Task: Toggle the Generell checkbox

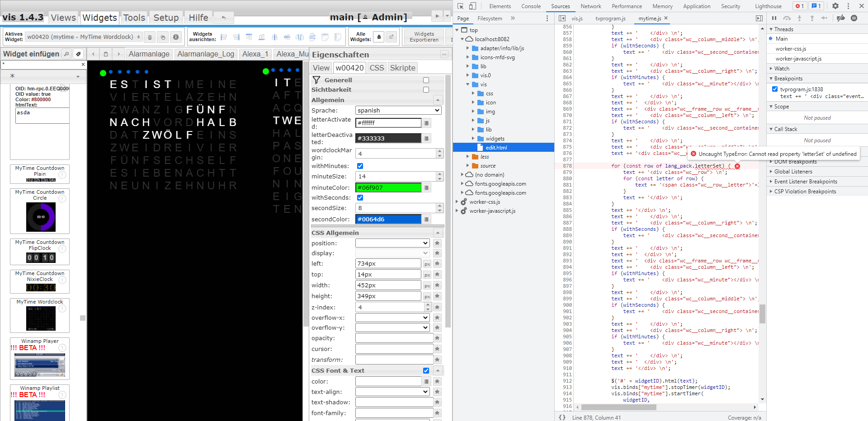Action: pos(426,80)
